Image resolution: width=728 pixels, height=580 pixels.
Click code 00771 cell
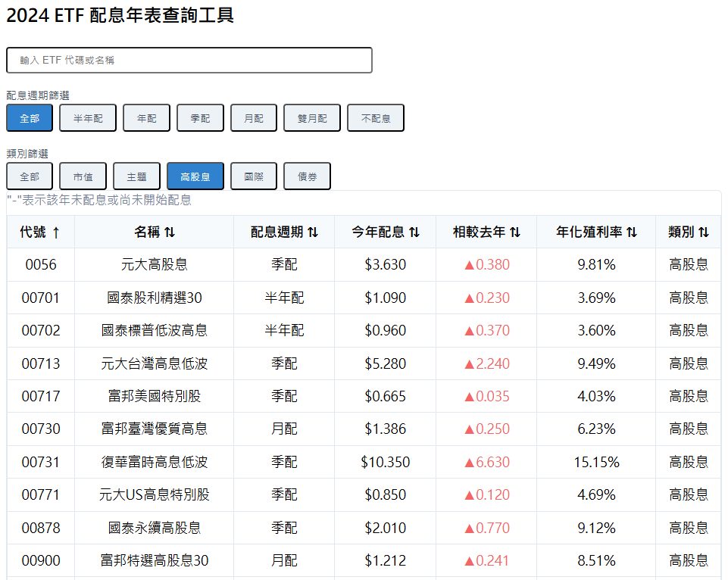[x=41, y=494]
